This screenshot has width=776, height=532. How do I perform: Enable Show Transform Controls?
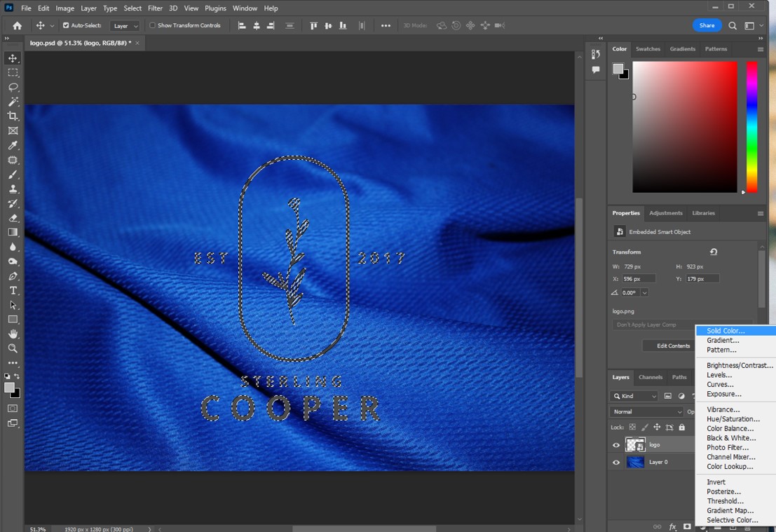point(151,25)
